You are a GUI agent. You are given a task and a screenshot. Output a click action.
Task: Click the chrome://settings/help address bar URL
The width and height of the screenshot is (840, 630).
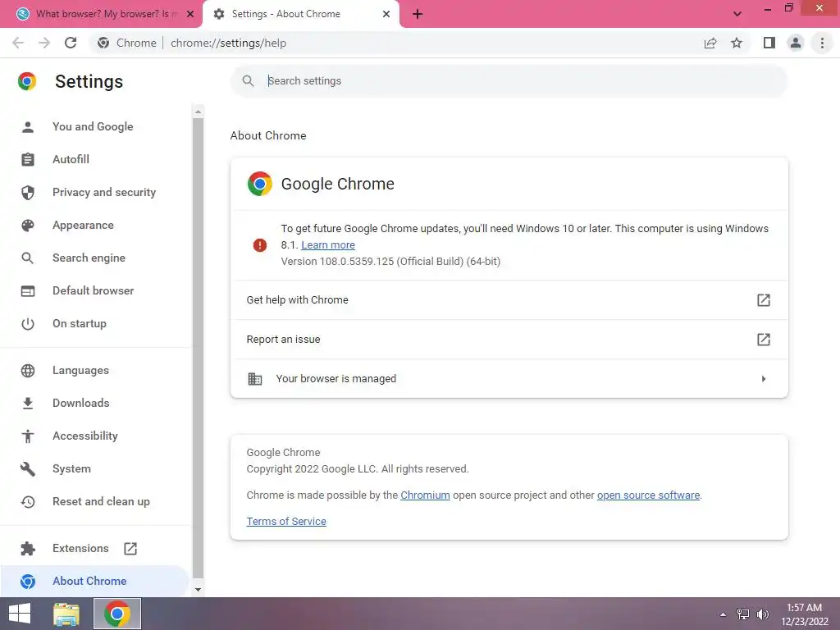pos(228,43)
